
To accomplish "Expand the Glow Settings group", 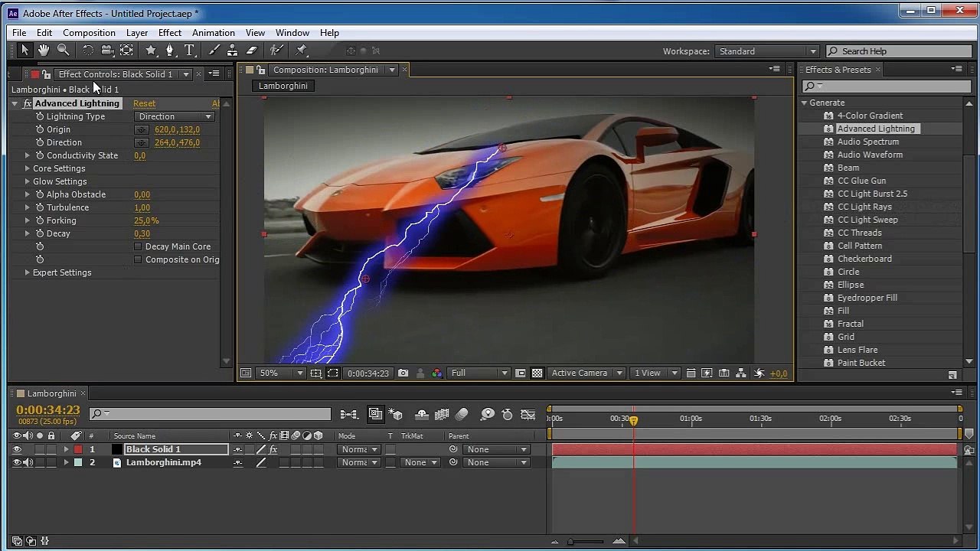I will (28, 182).
